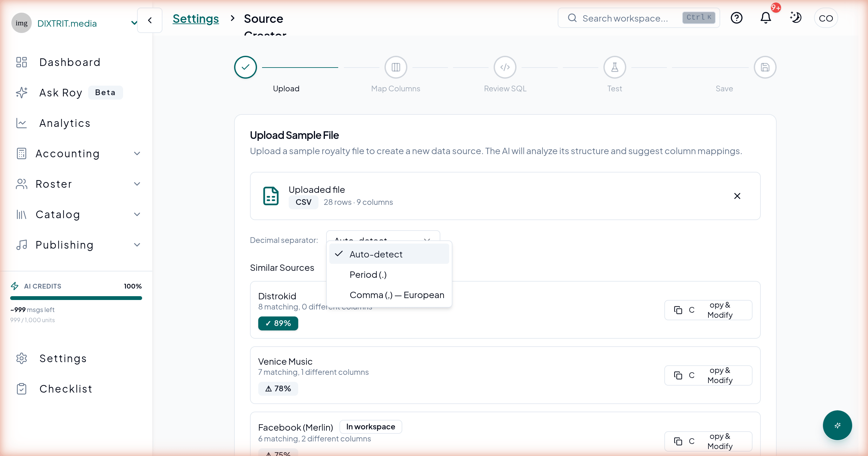This screenshot has width=868, height=456.
Task: Click the AI Credits lightning icon
Action: pyautogui.click(x=15, y=286)
